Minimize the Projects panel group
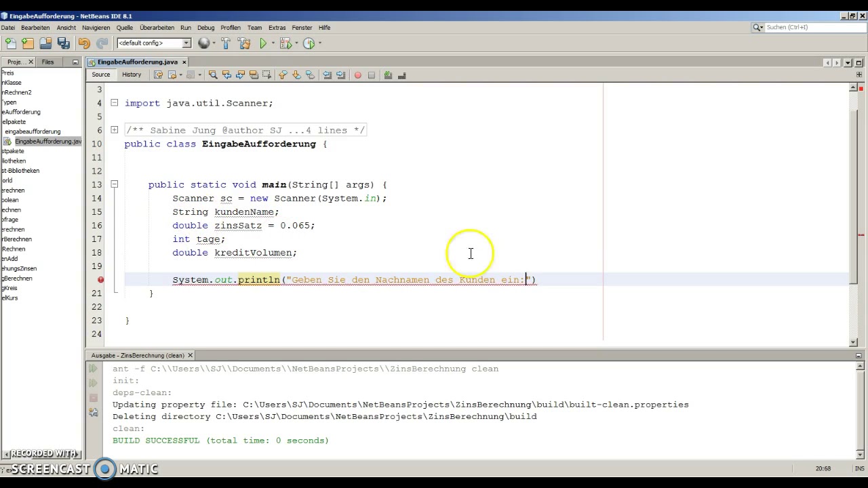This screenshot has width=868, height=488. pyautogui.click(x=75, y=62)
